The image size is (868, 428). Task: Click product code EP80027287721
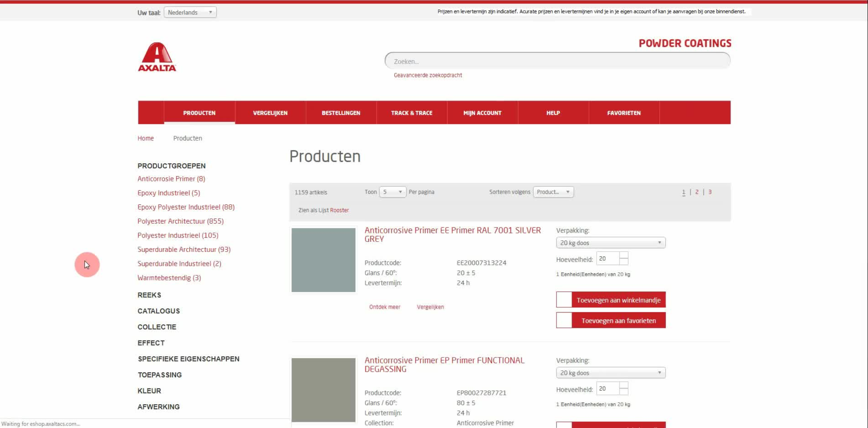[x=481, y=393]
